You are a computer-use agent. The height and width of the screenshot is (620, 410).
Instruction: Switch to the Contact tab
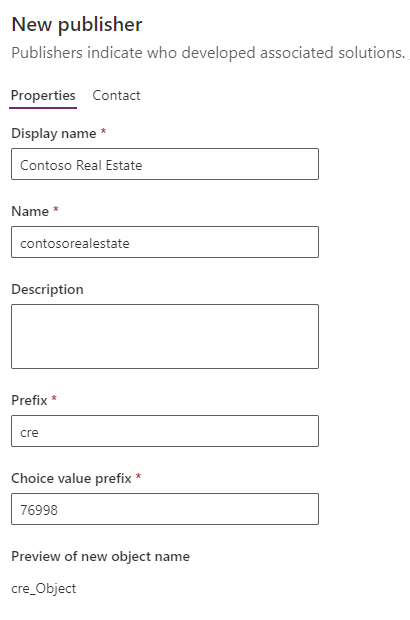coord(116,95)
